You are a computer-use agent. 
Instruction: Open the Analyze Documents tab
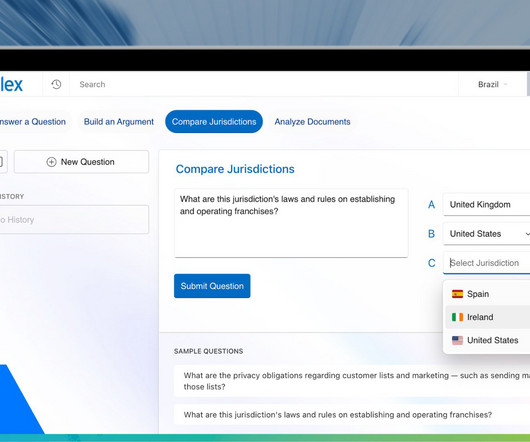click(312, 122)
